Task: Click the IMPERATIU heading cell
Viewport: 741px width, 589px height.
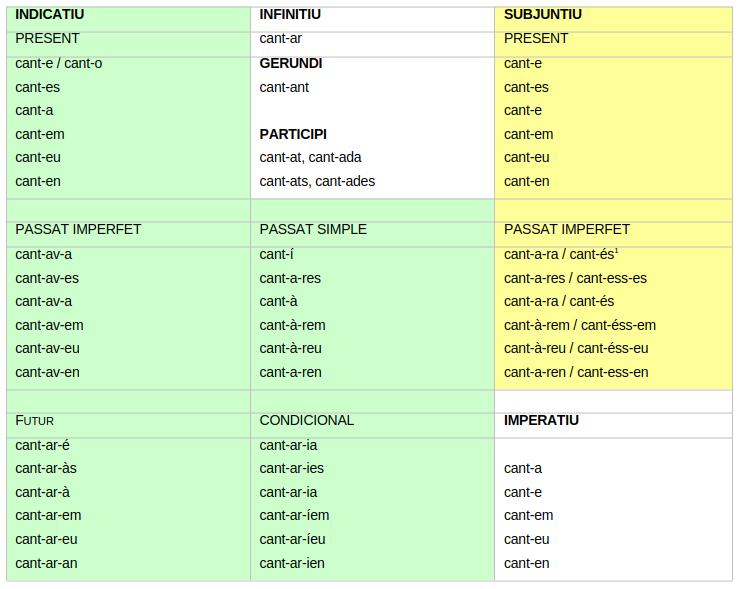Action: 541,420
